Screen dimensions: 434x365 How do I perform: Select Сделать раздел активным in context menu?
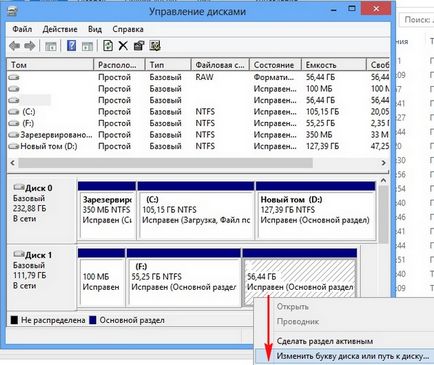pos(325,341)
